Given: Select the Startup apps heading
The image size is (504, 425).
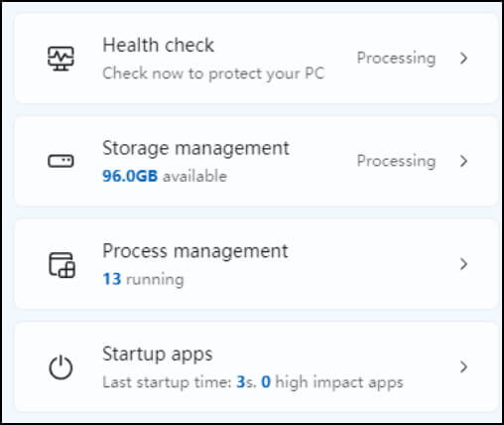Looking at the screenshot, I should point(158,354).
